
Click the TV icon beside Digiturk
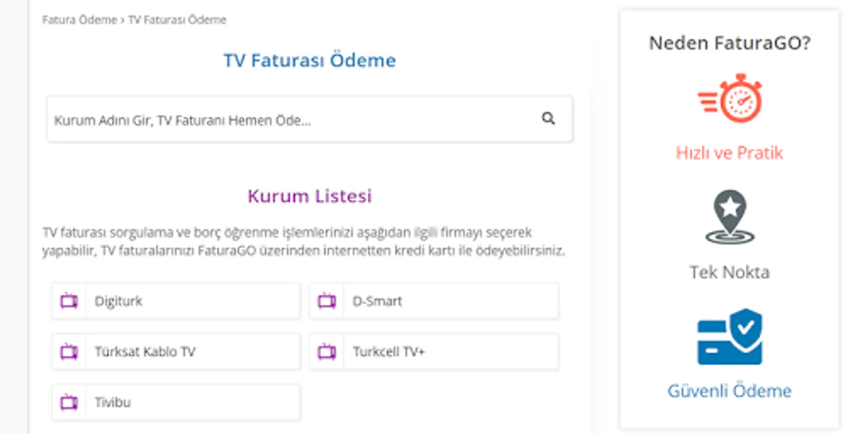69,301
